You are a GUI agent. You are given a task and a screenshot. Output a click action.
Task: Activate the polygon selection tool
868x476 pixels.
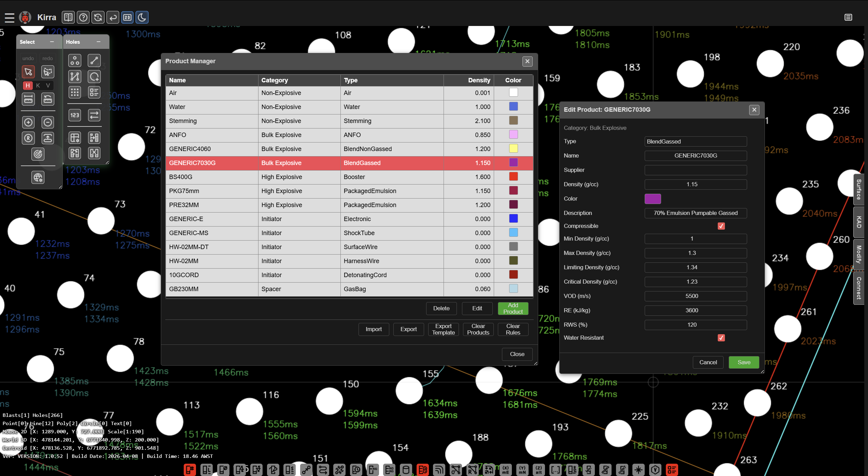pos(48,72)
